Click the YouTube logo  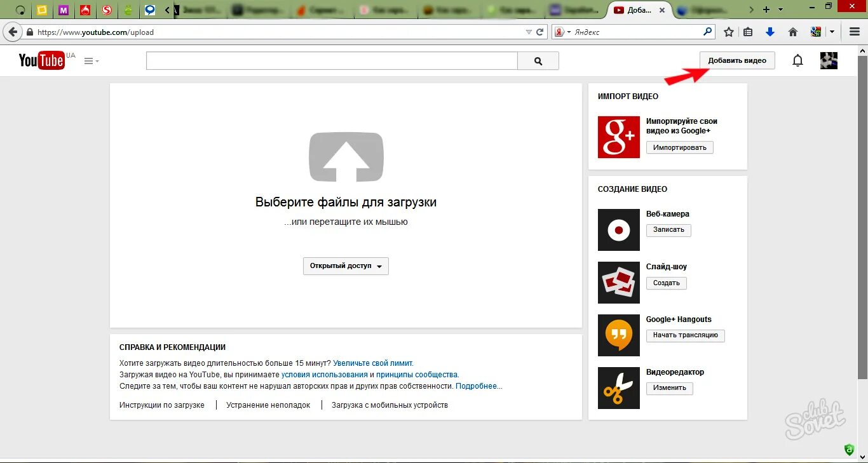(x=42, y=60)
